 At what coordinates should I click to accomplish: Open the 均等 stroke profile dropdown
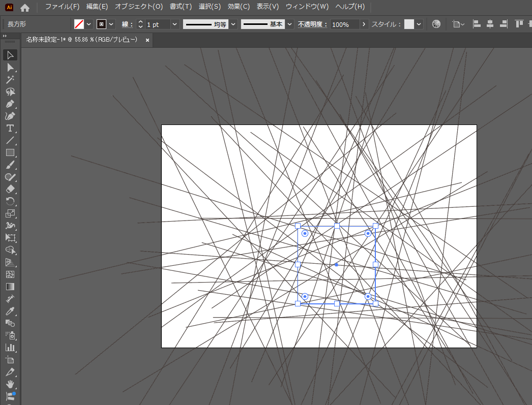[233, 24]
